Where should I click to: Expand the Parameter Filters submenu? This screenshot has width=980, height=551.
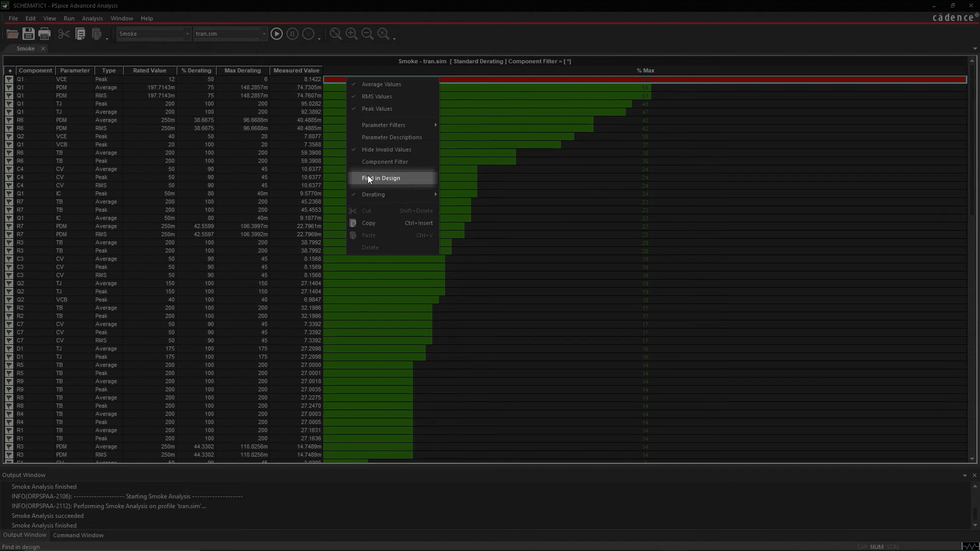tap(393, 125)
